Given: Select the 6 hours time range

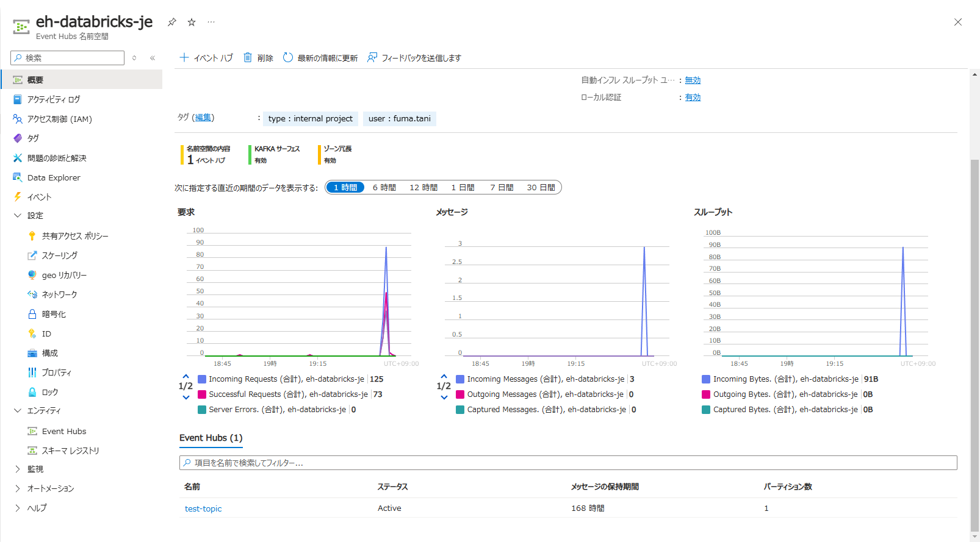Looking at the screenshot, I should pyautogui.click(x=384, y=188).
